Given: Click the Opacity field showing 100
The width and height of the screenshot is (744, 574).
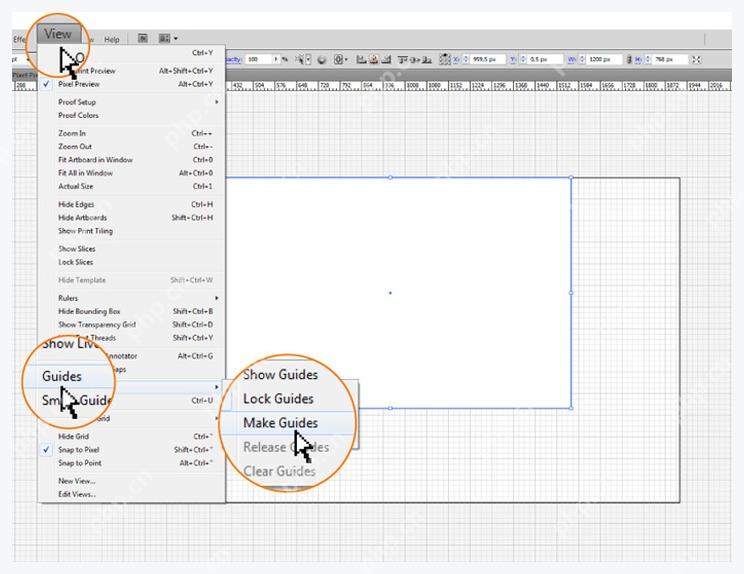Looking at the screenshot, I should [259, 59].
